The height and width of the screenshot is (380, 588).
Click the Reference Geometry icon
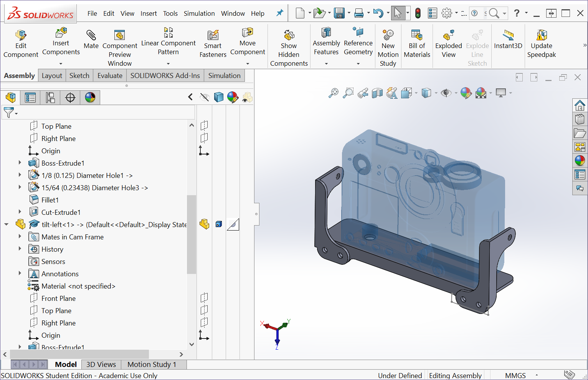(358, 32)
